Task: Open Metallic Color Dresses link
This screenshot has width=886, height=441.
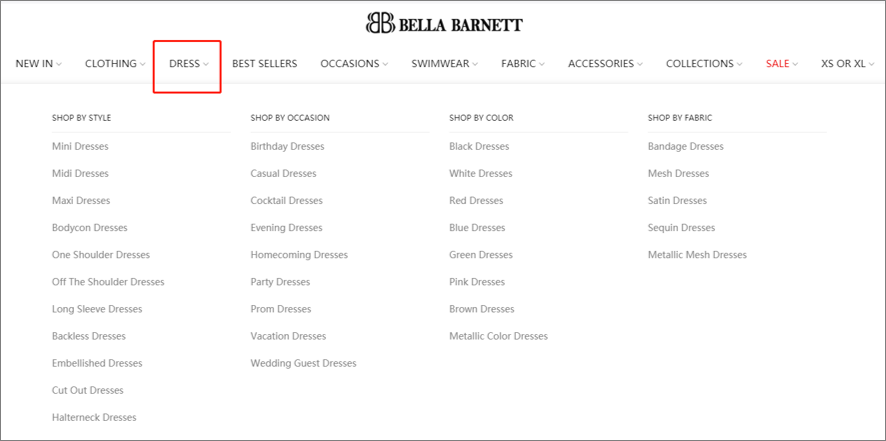Action: pyautogui.click(x=498, y=336)
